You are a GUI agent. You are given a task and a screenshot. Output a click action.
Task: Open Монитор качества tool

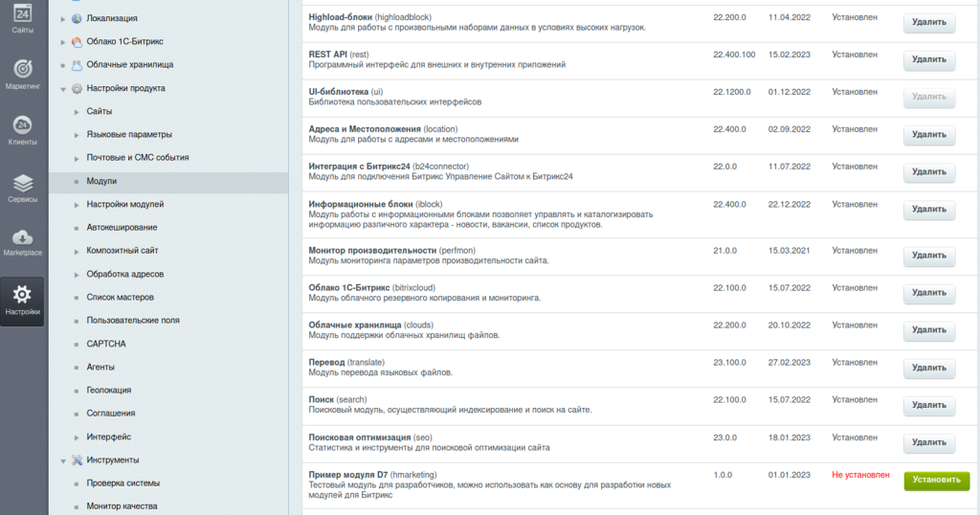(122, 506)
